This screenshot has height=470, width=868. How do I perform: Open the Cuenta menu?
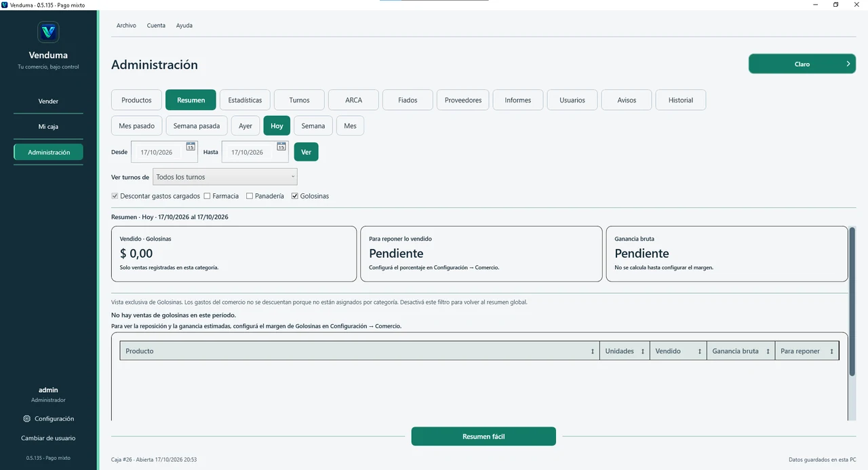156,26
